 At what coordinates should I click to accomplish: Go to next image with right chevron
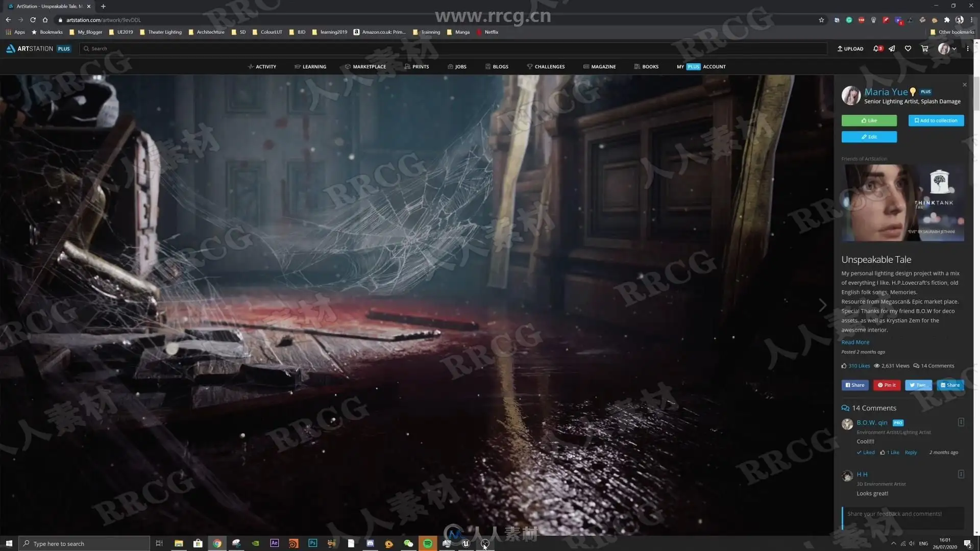[822, 305]
